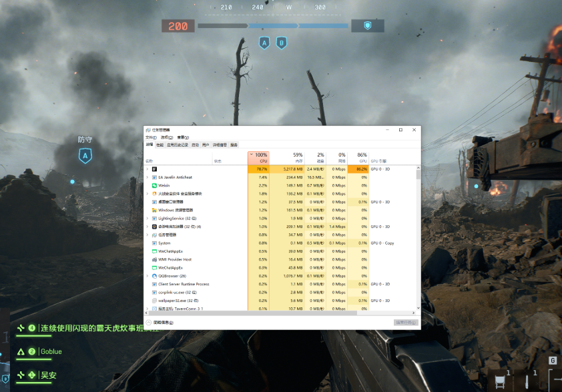This screenshot has height=392, width=562.
Task: Select the QQBrowser process icon
Action: (x=154, y=276)
